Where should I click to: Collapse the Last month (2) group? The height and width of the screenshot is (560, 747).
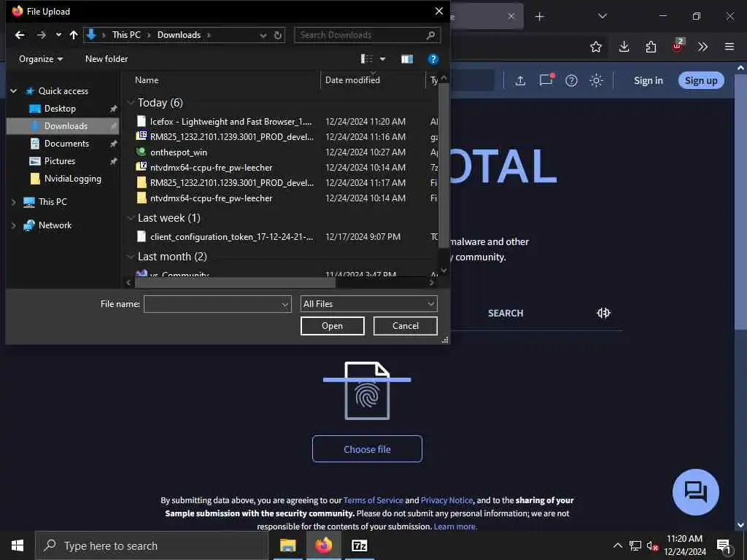(131, 257)
